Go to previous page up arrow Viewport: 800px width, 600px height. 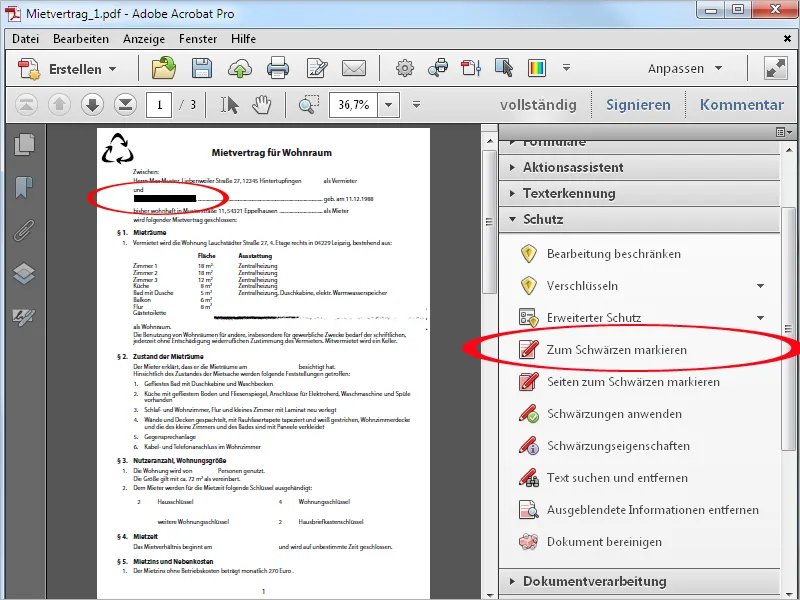point(59,105)
